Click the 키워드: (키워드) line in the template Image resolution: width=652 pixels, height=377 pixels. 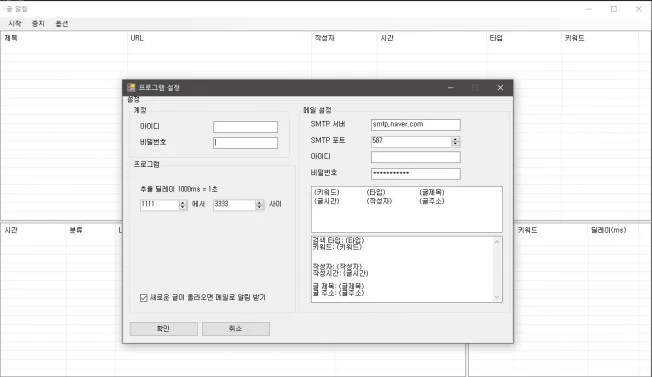coord(337,247)
